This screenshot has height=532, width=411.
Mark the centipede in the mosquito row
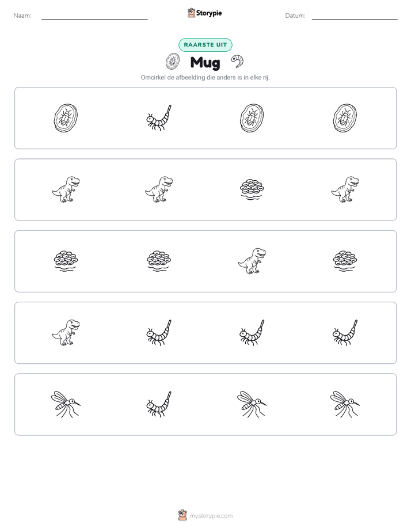[159, 404]
